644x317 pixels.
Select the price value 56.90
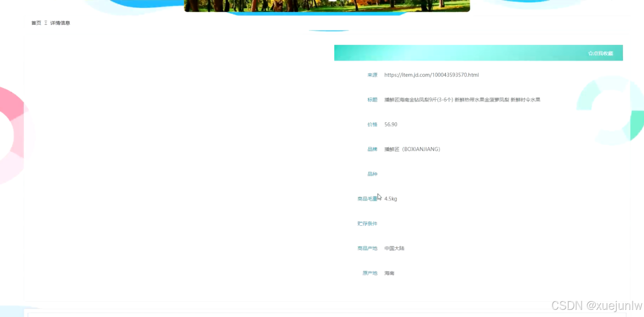coord(391,124)
